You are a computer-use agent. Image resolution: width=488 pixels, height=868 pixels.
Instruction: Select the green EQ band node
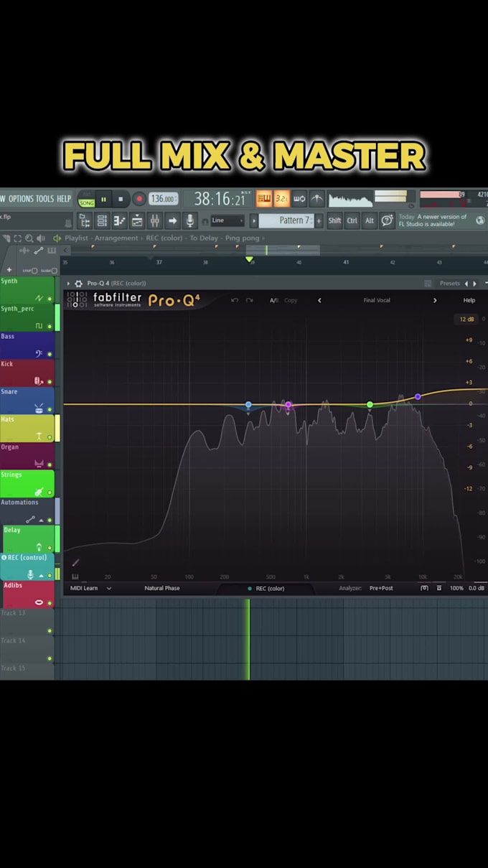(370, 405)
